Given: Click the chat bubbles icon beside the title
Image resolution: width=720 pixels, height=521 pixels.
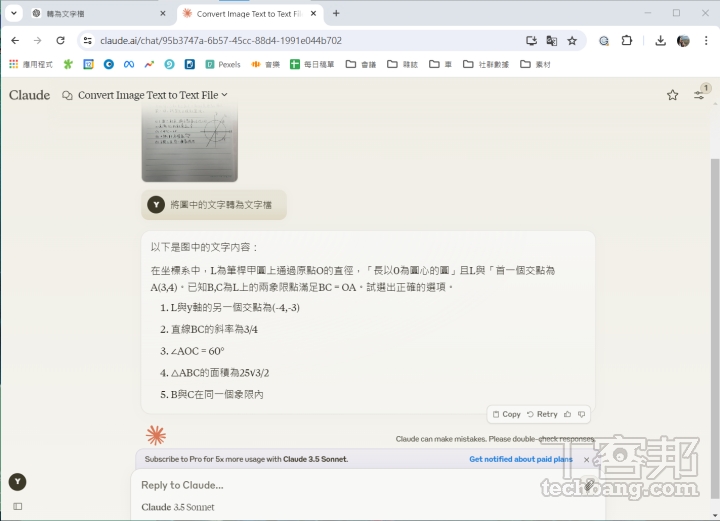Looking at the screenshot, I should [68, 95].
